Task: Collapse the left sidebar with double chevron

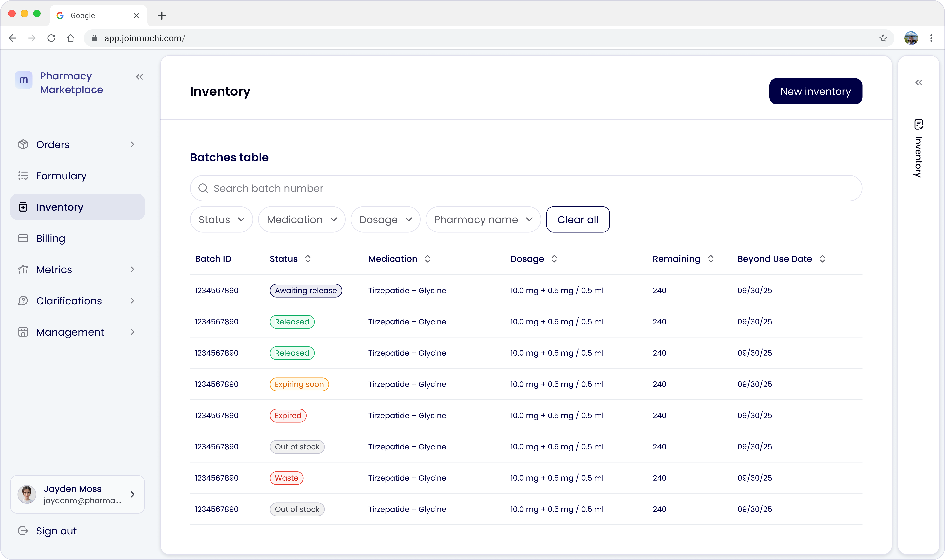Action: pyautogui.click(x=140, y=77)
